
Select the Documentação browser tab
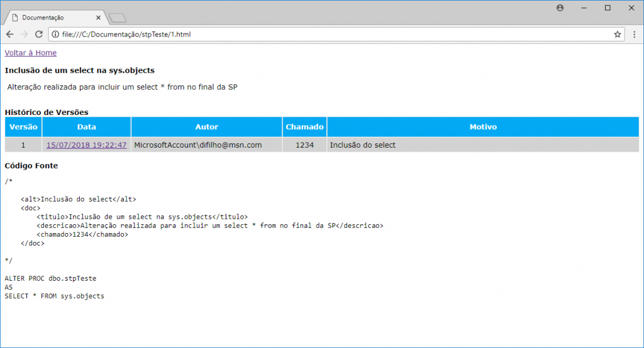(x=50, y=18)
